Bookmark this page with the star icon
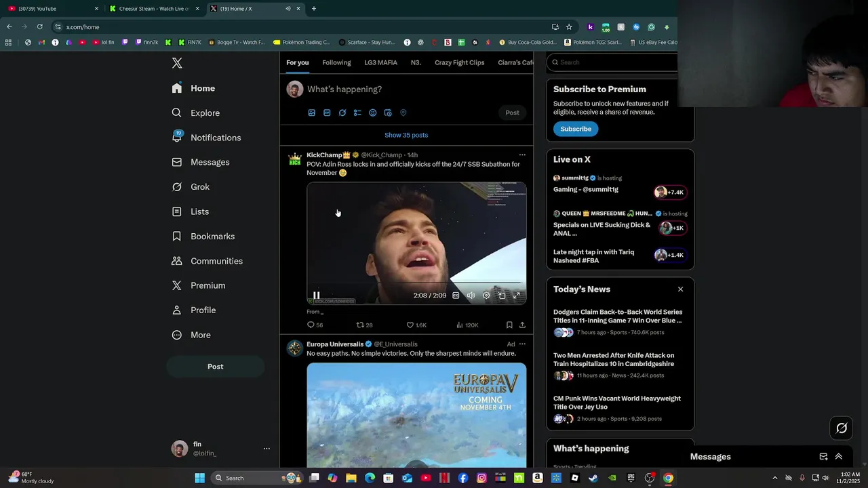 (569, 27)
